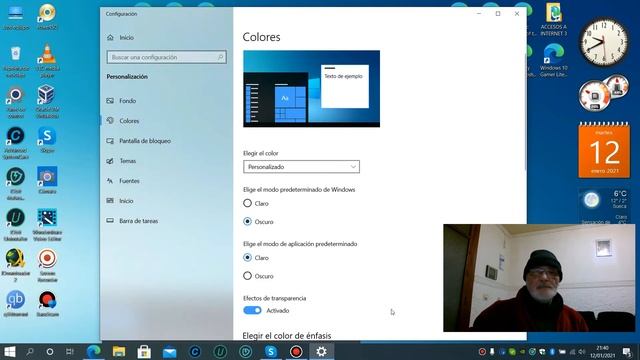640x360 pixels.
Task: Click the magnifier icon in settings search box
Action: 220,57
